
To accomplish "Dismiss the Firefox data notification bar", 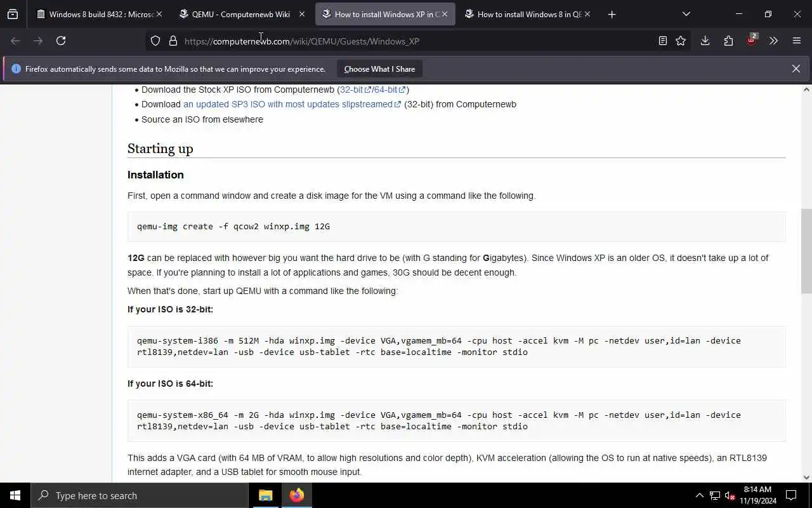I will (x=796, y=69).
